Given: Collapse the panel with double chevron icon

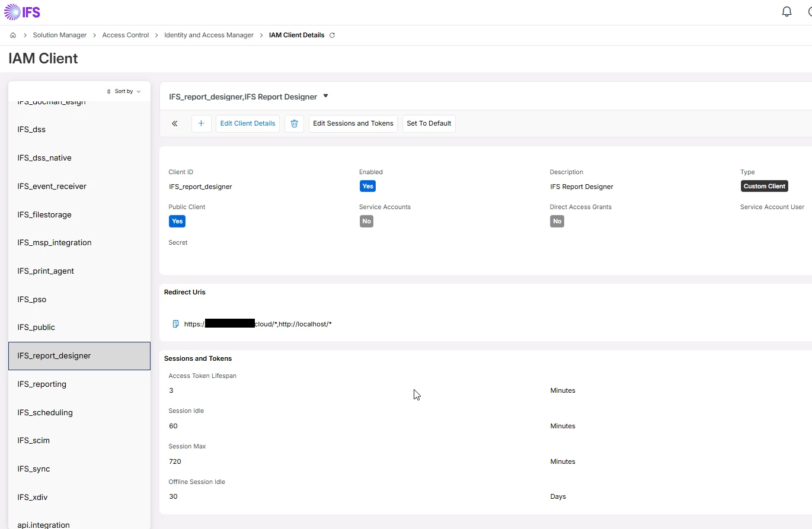Looking at the screenshot, I should [x=175, y=124].
